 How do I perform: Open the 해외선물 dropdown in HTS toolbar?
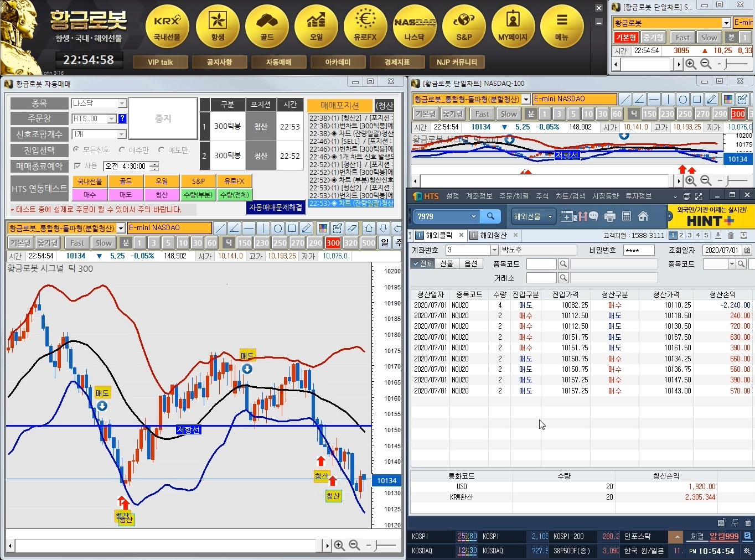[534, 216]
